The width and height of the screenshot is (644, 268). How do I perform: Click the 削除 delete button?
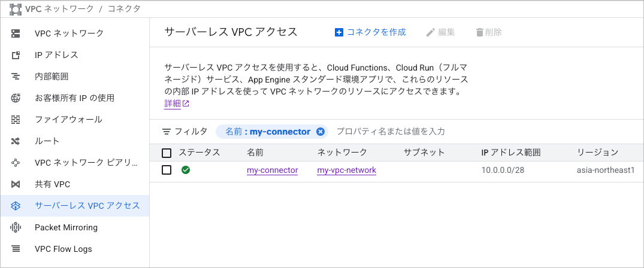tap(489, 32)
